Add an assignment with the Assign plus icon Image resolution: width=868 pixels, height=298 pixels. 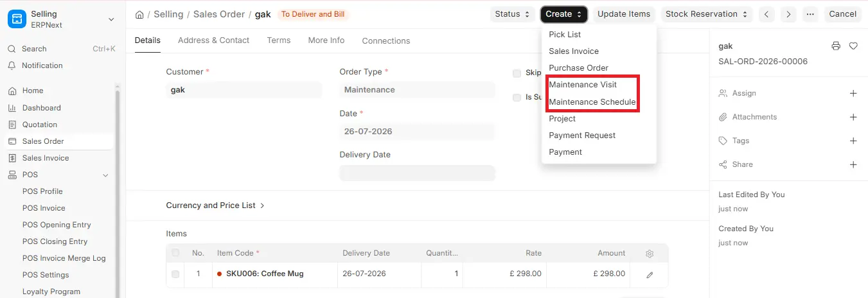point(853,93)
